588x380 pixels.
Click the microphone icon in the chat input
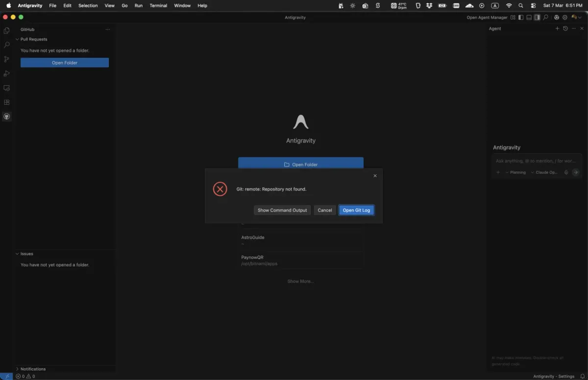[x=566, y=172]
